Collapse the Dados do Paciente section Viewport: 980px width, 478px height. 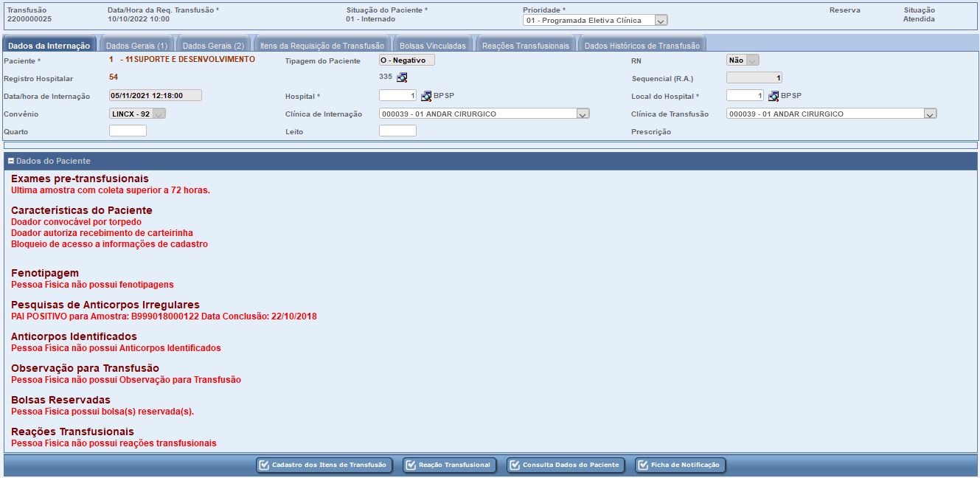[11, 160]
